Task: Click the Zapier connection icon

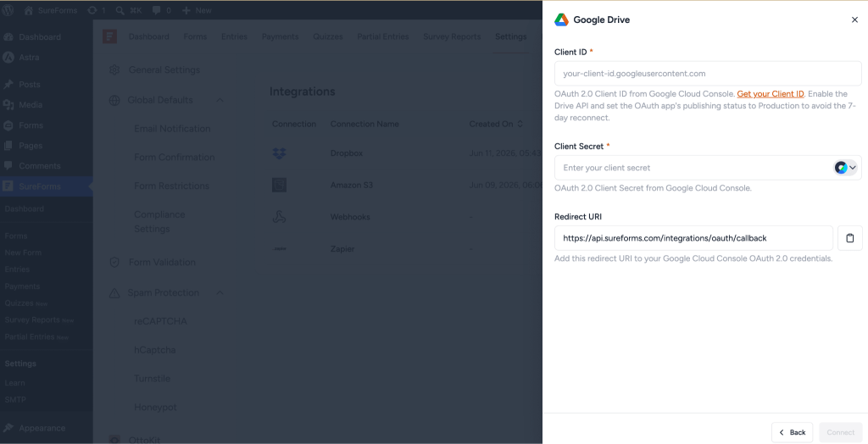Action: 279,249
